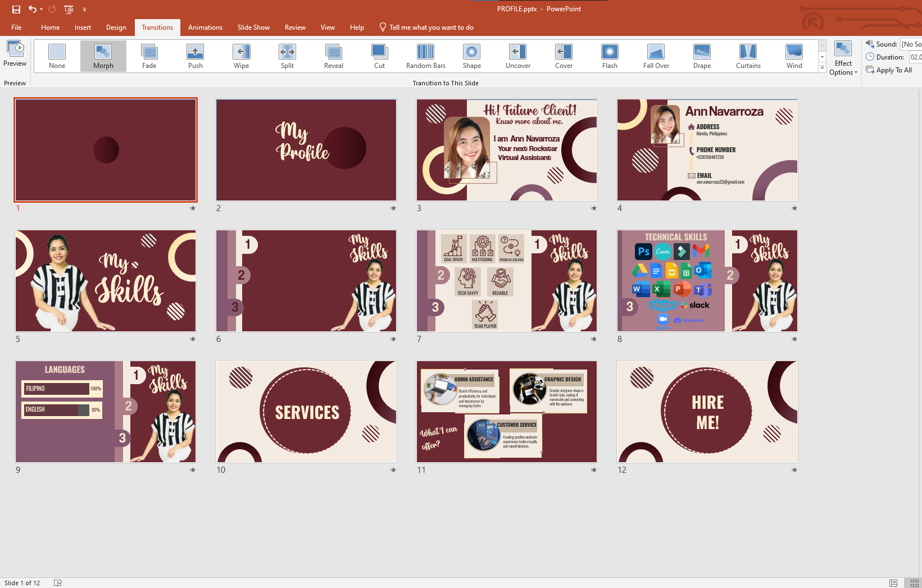The width and height of the screenshot is (922, 588).
Task: Apply the Uncover transition
Action: click(518, 57)
